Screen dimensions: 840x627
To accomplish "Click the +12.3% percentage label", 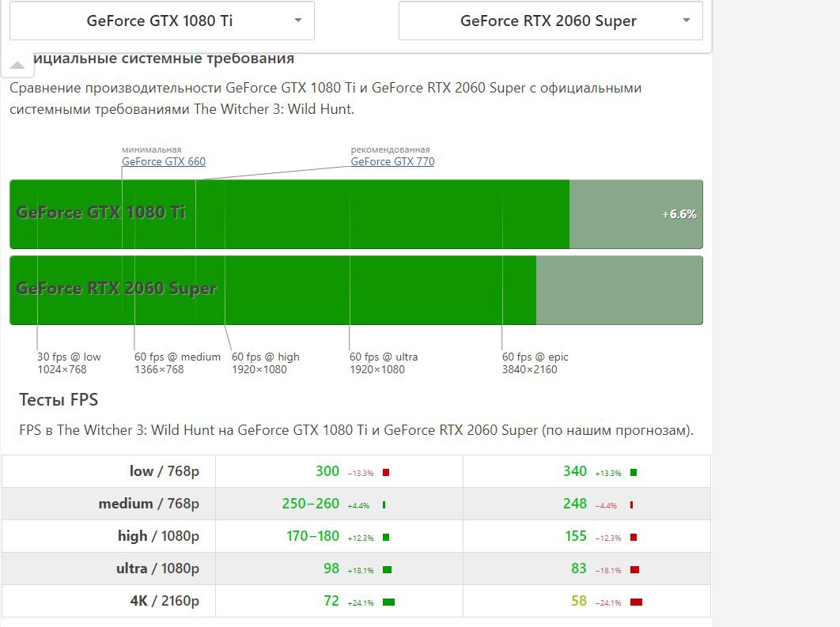I will point(361,538).
